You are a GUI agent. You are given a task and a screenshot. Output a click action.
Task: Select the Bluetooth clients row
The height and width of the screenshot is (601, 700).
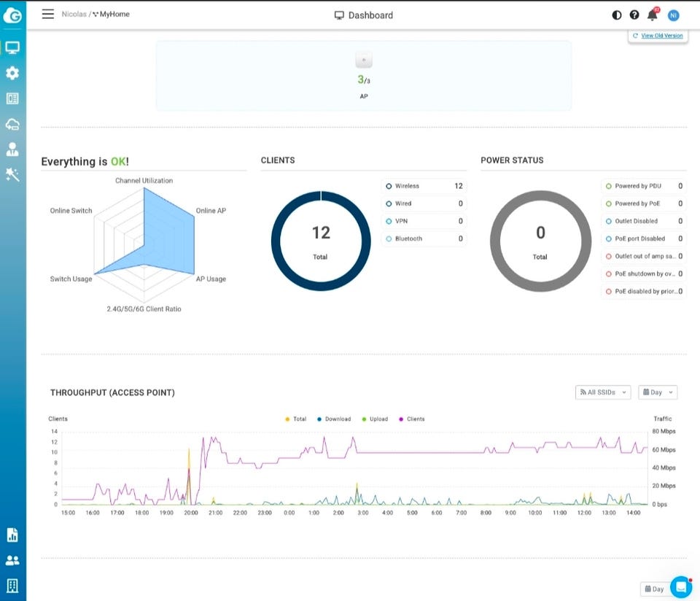424,239
